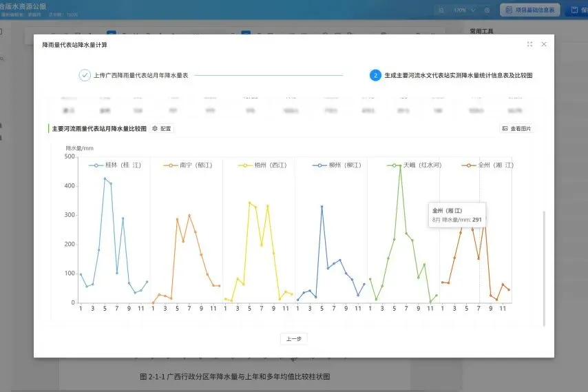
Task: Close the 降雨量代表站降水量计算 dialog
Action: click(x=544, y=44)
